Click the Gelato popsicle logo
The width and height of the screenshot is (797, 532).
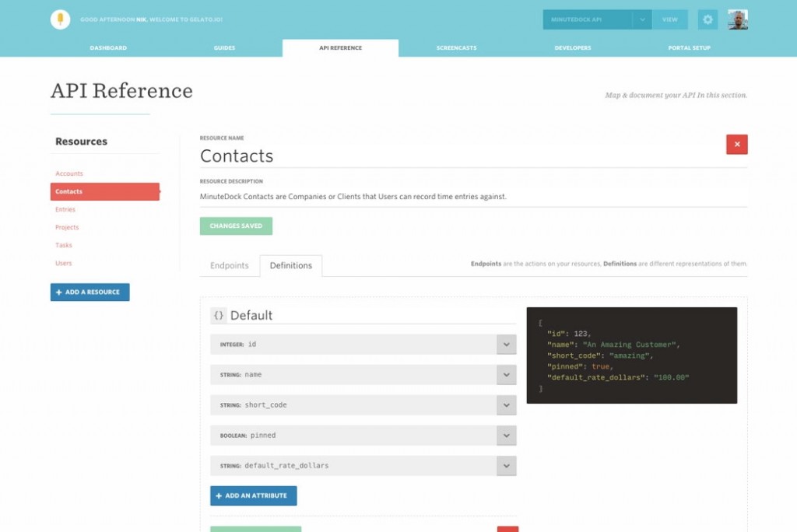[x=60, y=19]
